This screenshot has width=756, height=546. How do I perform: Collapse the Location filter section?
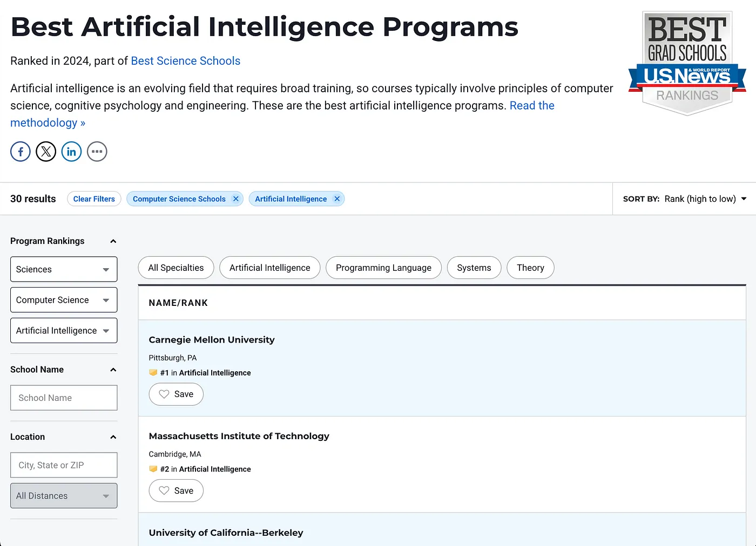click(113, 437)
